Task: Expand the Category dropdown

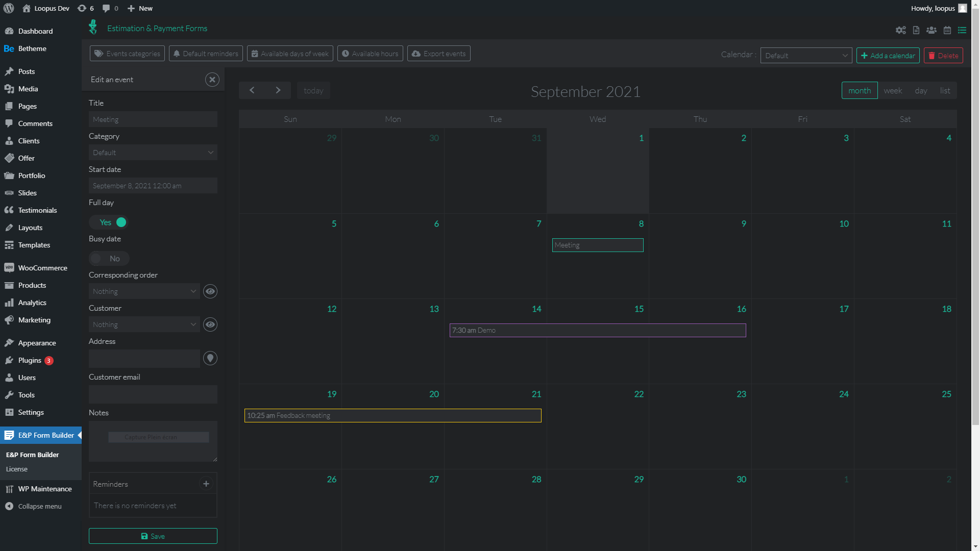Action: point(153,153)
